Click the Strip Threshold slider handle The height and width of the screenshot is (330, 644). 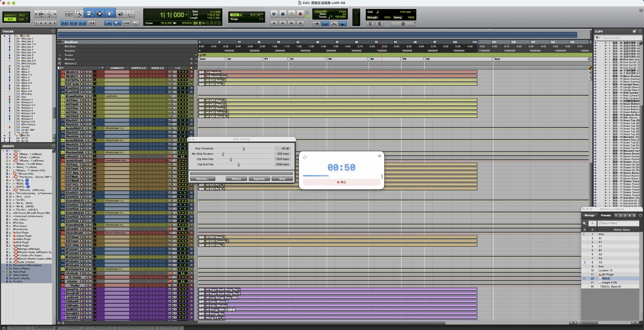pos(244,149)
